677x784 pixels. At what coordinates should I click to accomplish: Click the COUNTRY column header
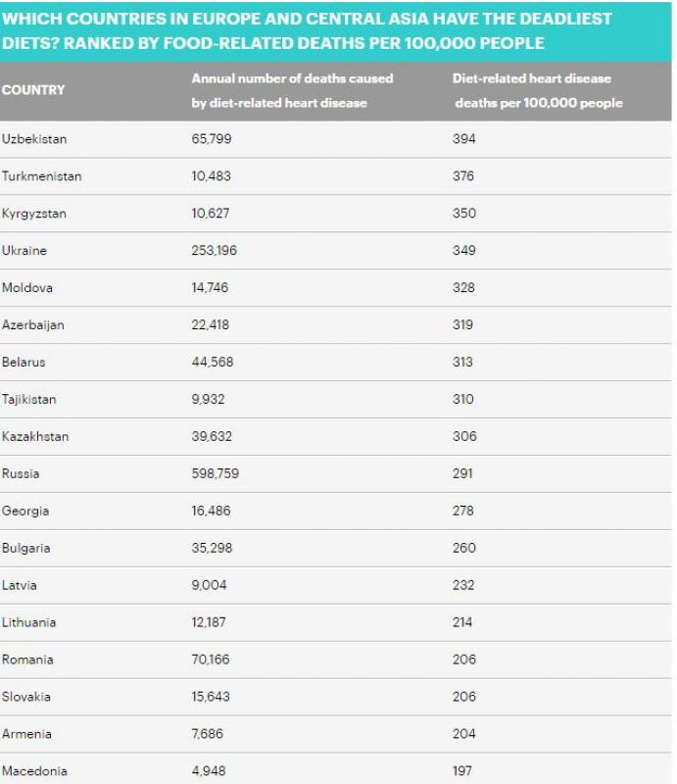click(33, 90)
